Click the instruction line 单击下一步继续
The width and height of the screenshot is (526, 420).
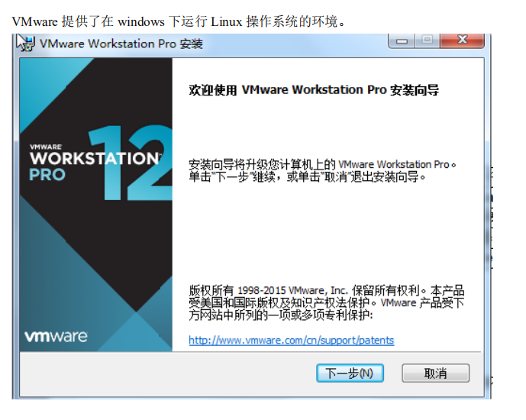tap(307, 176)
